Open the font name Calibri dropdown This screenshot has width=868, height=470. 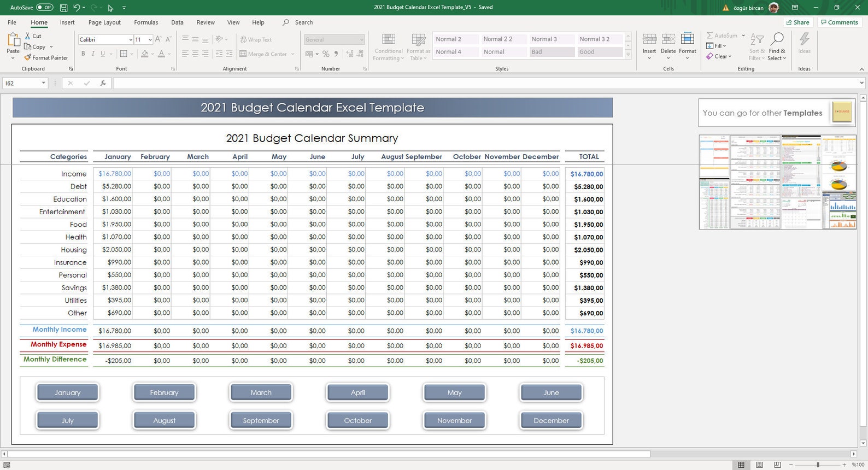131,40
